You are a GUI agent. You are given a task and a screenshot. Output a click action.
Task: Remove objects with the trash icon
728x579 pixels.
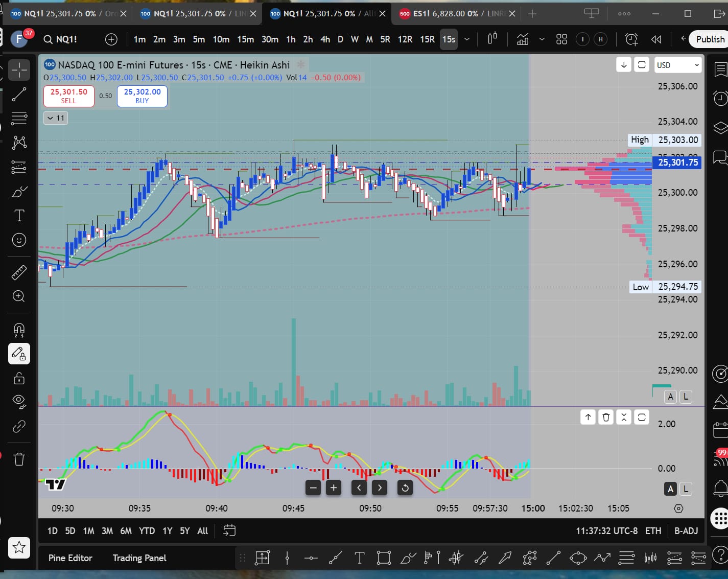coord(19,459)
